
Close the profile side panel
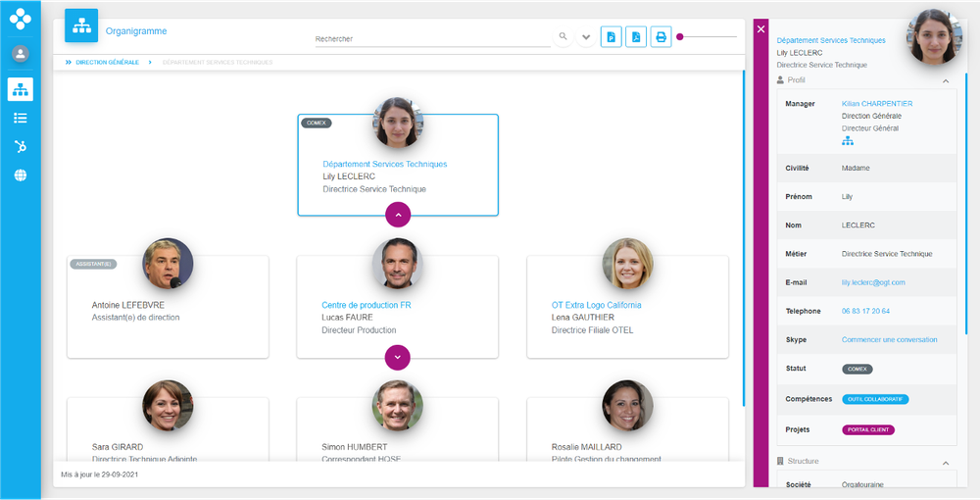tap(760, 28)
